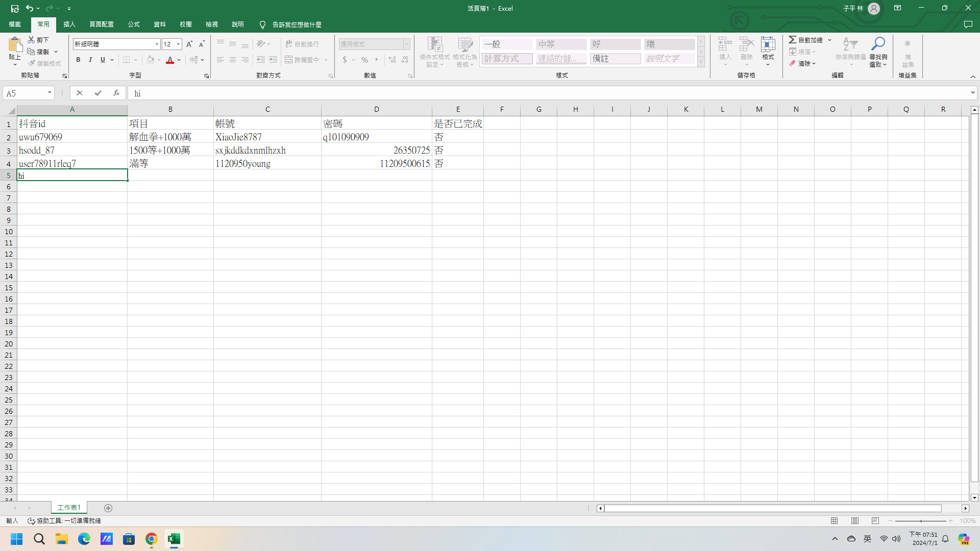Image resolution: width=980 pixels, height=551 pixels.
Task: Switch to the 頁面配置 tab
Action: coord(102,24)
